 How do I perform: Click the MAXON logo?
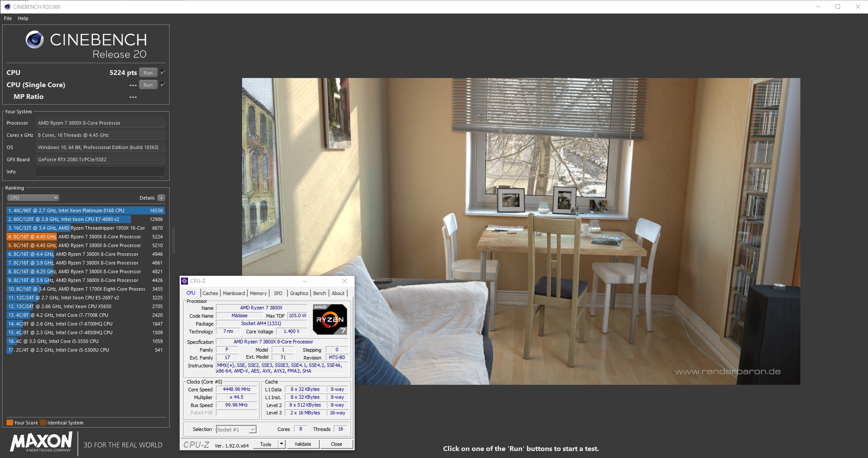41,442
